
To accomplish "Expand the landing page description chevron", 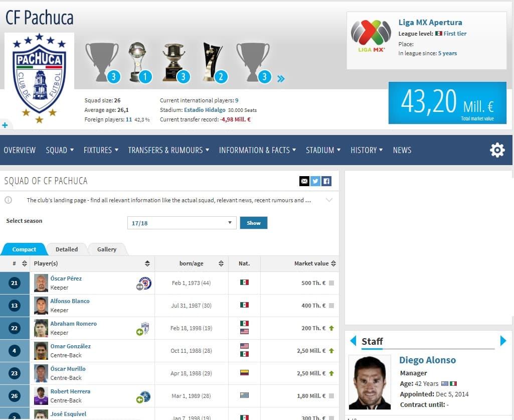I will [x=329, y=200].
